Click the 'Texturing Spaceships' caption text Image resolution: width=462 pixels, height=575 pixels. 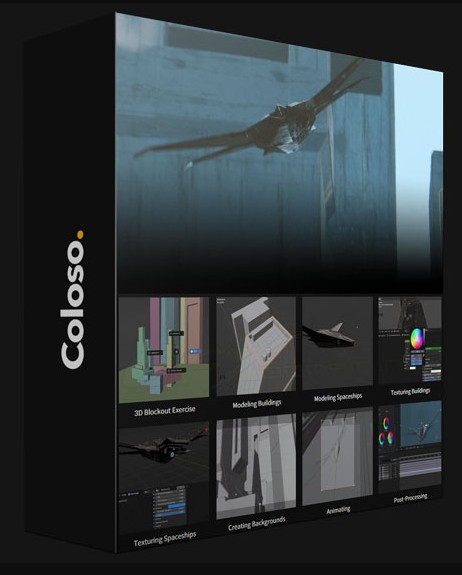point(165,539)
